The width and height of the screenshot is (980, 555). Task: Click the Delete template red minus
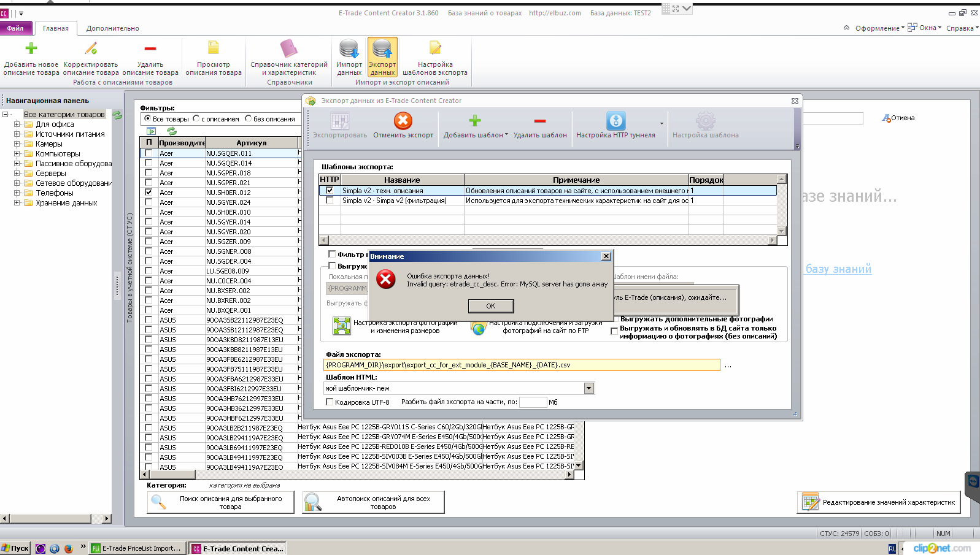coord(540,121)
